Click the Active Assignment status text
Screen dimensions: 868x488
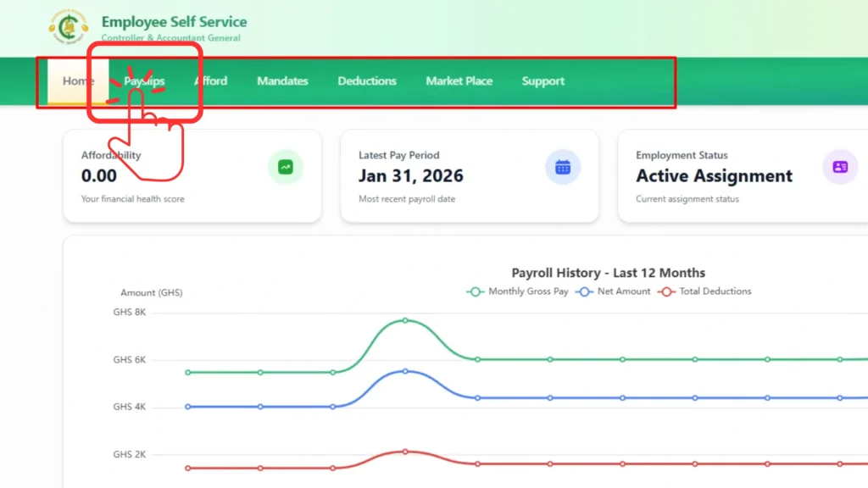click(x=714, y=176)
